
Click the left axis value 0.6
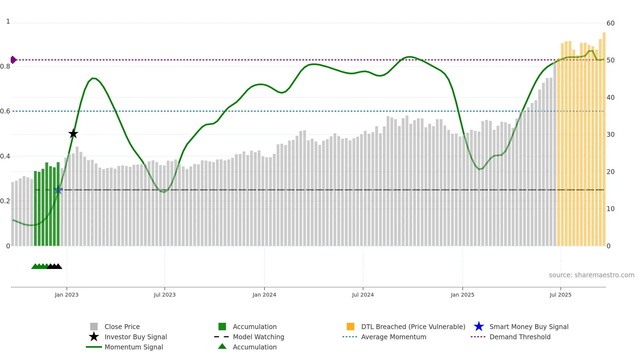5,111
